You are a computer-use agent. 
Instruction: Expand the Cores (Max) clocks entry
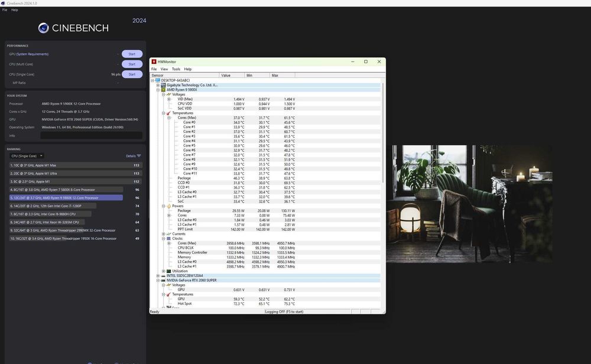click(x=169, y=243)
